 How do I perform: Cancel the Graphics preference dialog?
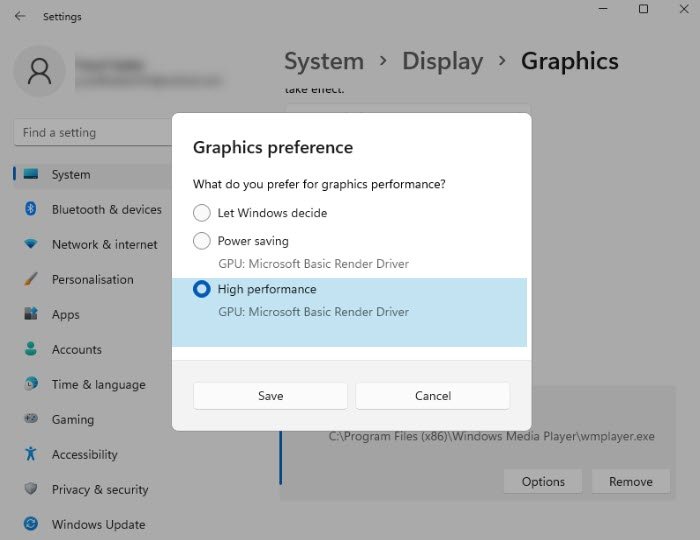click(433, 396)
